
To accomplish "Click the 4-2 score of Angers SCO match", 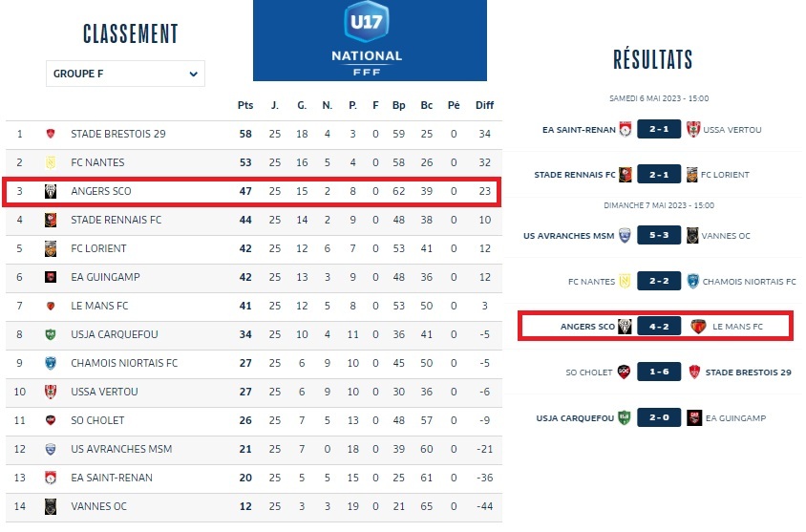I will click(x=660, y=327).
